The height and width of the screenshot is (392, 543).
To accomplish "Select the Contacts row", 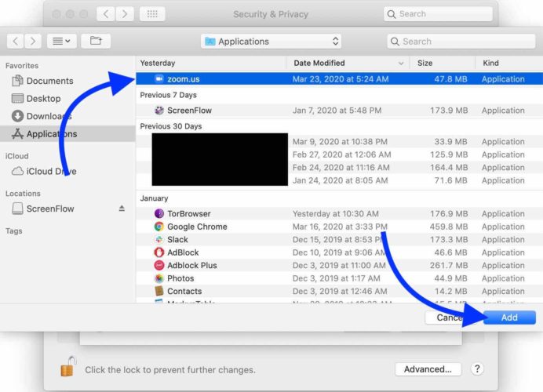I will 339,291.
